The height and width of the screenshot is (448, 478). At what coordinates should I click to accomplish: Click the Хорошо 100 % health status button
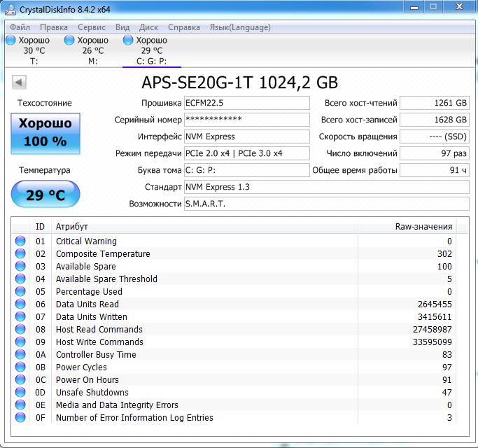pyautogui.click(x=45, y=134)
